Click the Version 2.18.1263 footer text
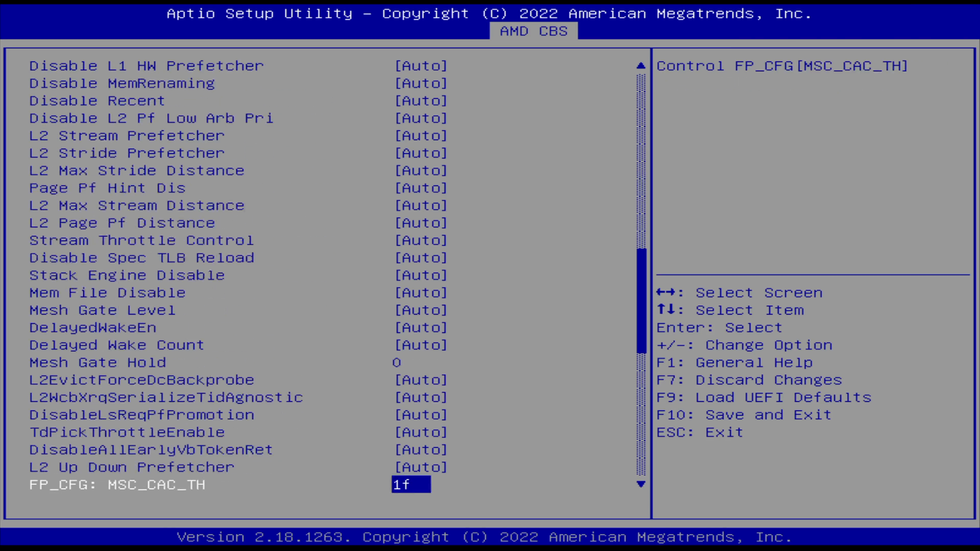 pos(484,537)
